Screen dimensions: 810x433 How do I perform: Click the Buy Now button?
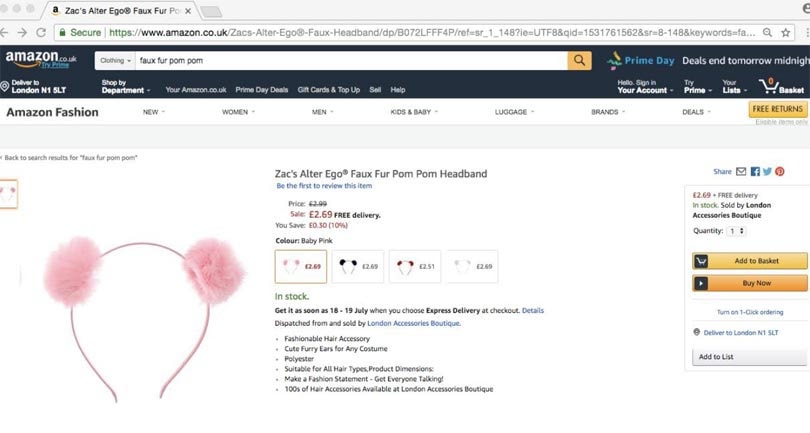pyautogui.click(x=750, y=283)
